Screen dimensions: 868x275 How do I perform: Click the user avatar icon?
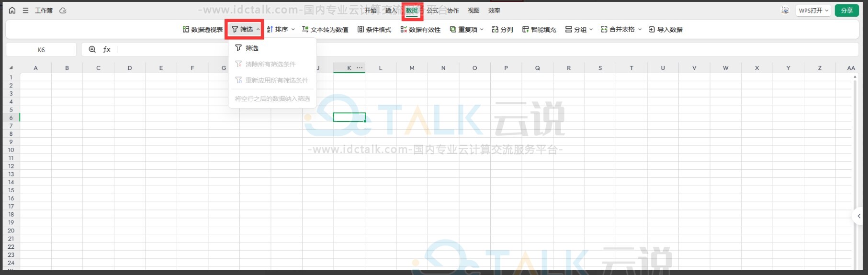coord(785,10)
